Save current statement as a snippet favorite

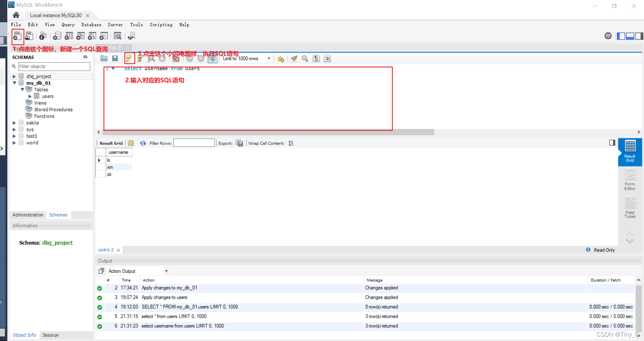pyautogui.click(x=281, y=59)
